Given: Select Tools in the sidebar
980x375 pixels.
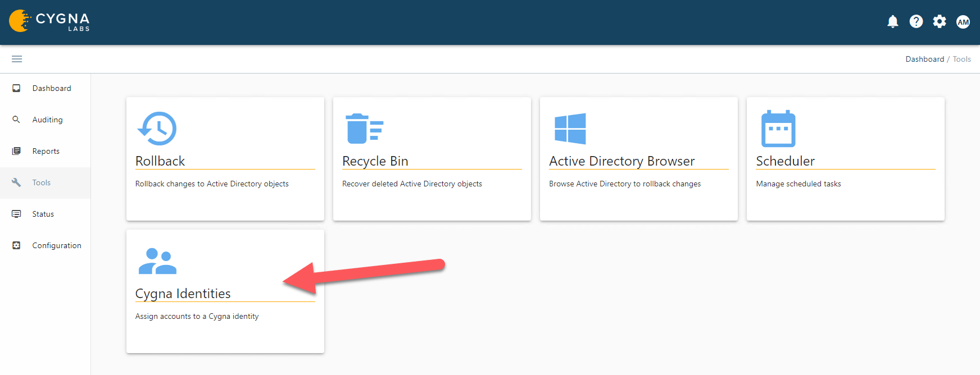Looking at the screenshot, I should 42,182.
